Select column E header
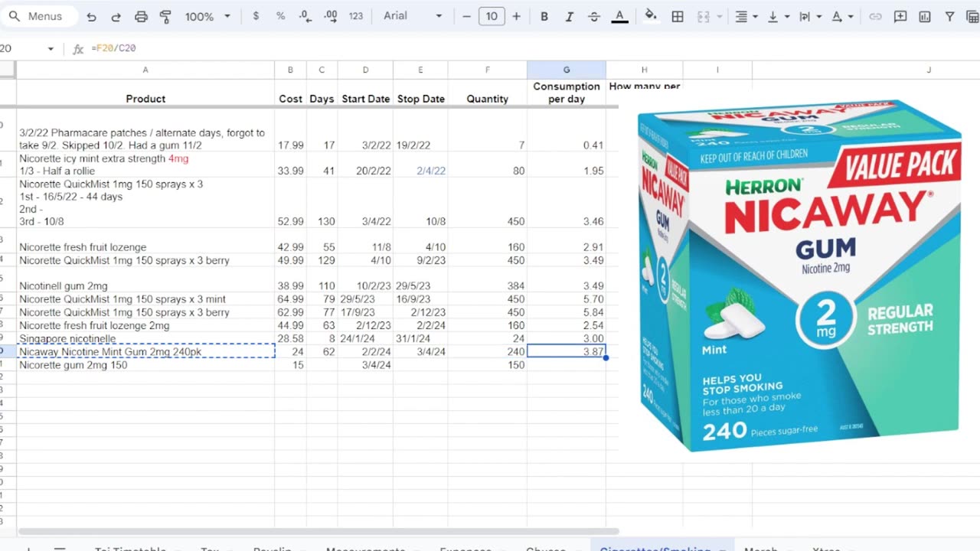The width and height of the screenshot is (980, 551). tap(420, 70)
